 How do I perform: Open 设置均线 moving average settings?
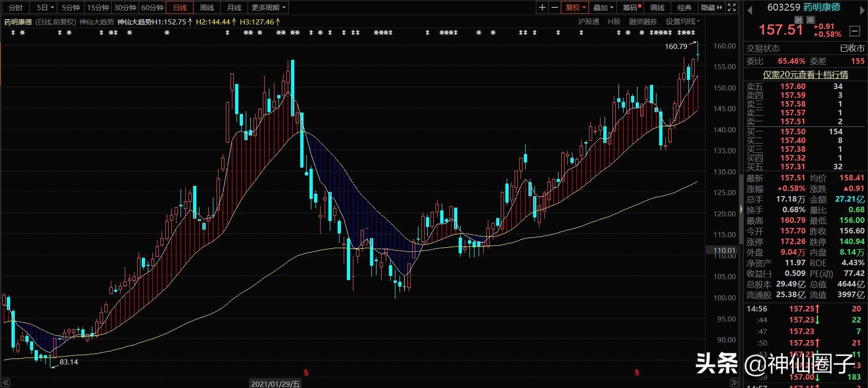coord(683,21)
